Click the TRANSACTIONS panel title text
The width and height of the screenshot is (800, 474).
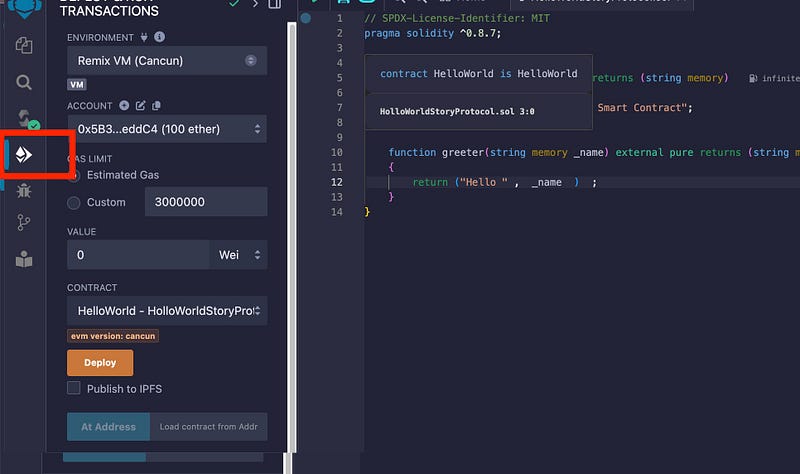tap(109, 11)
